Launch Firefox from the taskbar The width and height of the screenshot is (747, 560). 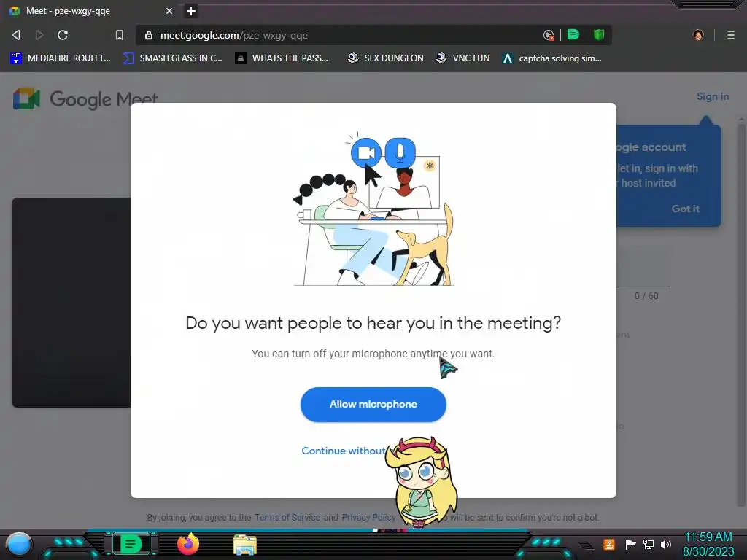[x=187, y=544]
